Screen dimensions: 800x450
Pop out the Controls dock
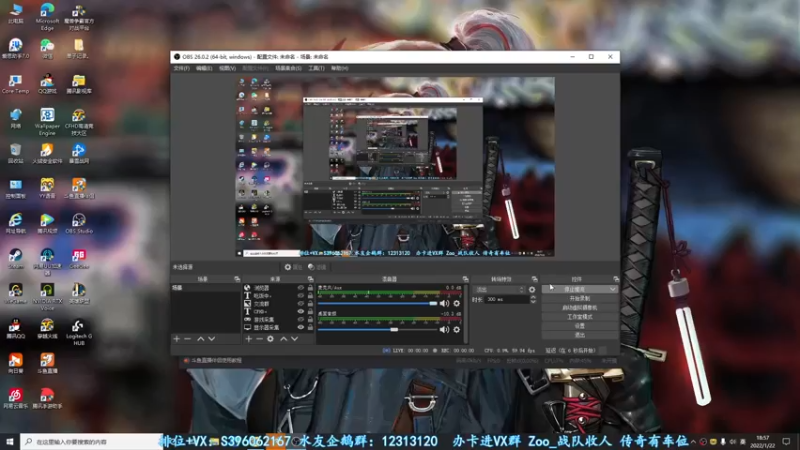(x=616, y=279)
